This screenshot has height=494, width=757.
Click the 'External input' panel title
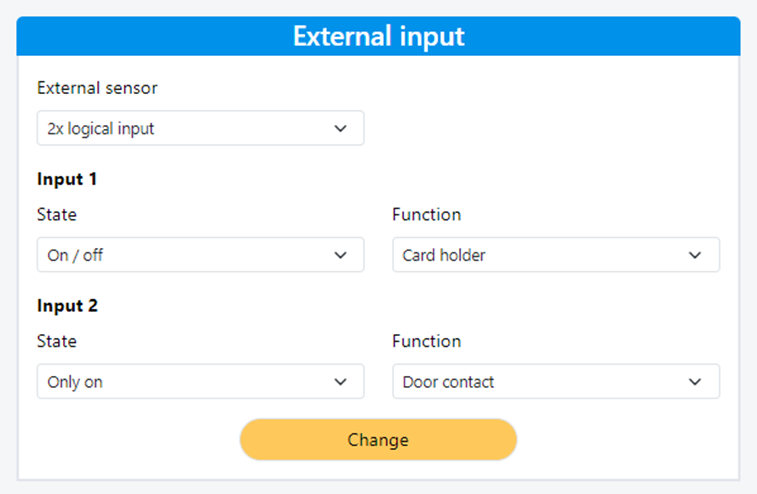(378, 37)
